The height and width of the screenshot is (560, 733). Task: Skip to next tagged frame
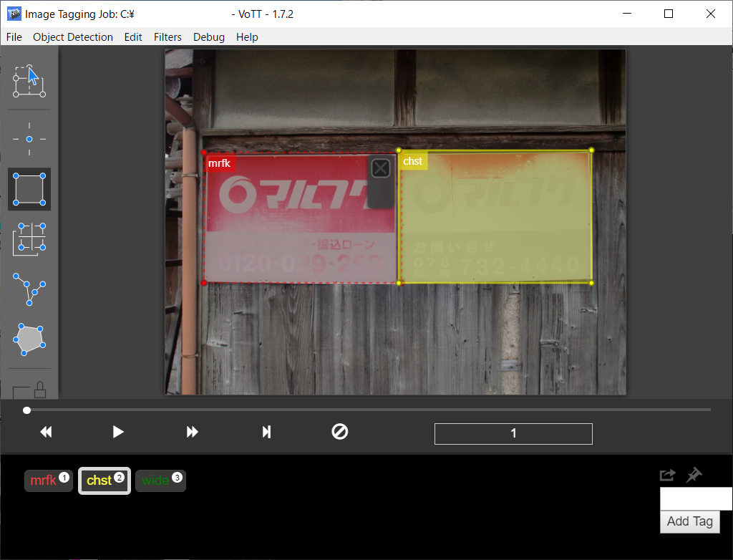[266, 432]
